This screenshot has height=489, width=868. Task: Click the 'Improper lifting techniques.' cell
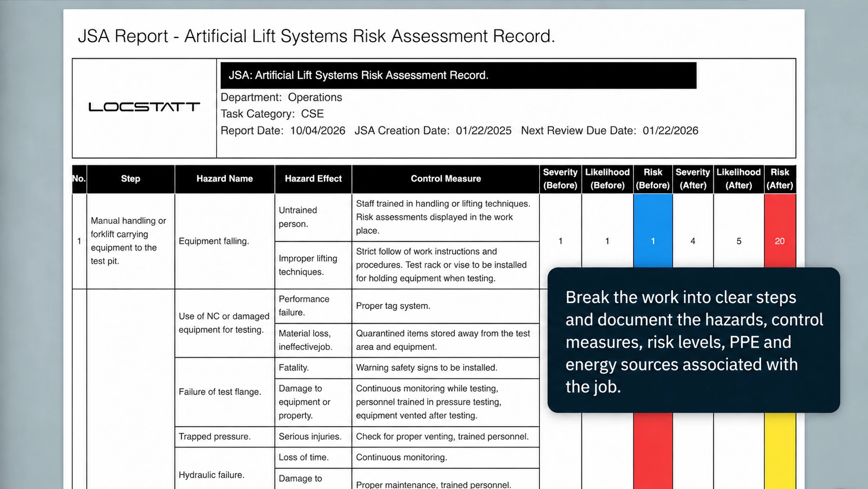313,265
